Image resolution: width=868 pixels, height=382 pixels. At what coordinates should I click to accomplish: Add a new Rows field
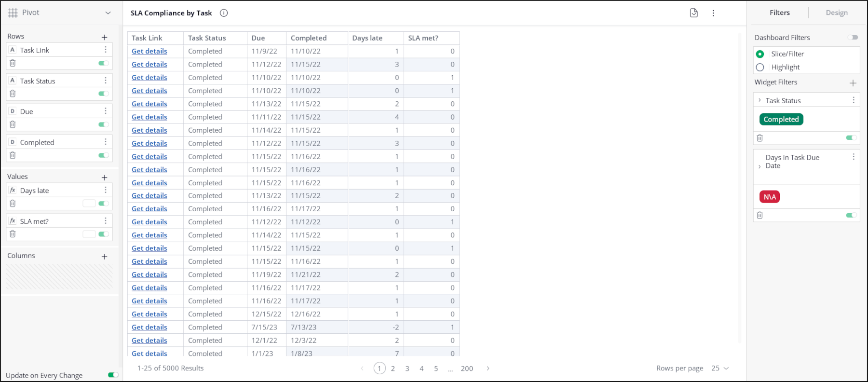click(x=104, y=37)
